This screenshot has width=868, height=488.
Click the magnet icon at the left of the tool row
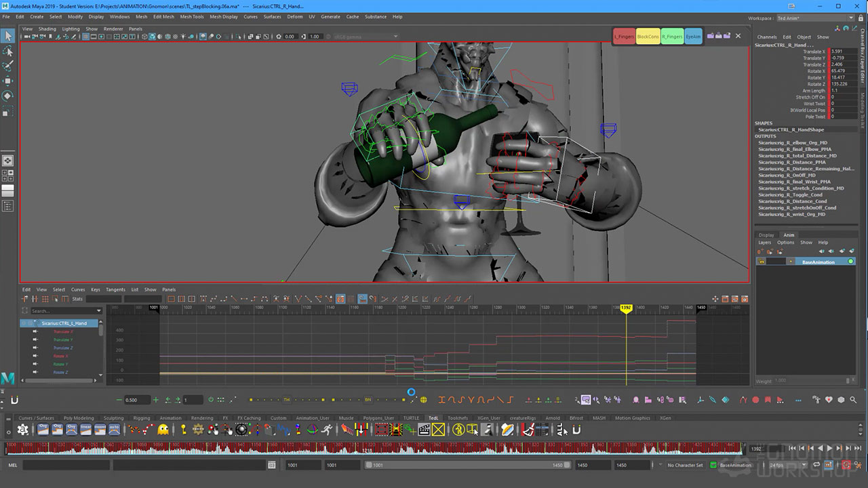tap(14, 400)
